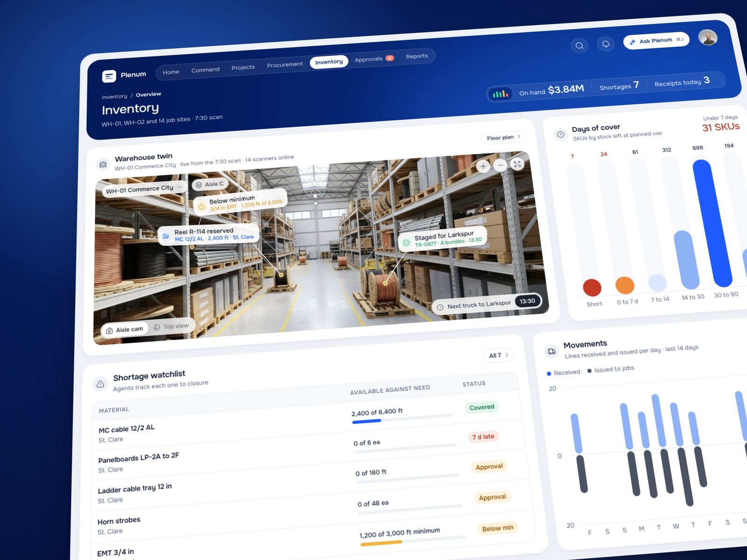Click the bar chart icon beside On hand
The image size is (747, 560).
point(500,94)
